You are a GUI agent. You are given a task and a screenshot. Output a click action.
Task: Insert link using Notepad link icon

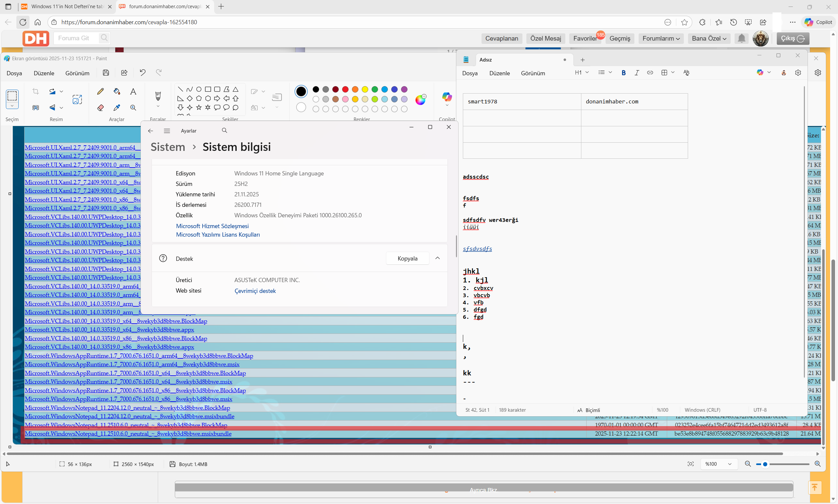click(650, 73)
